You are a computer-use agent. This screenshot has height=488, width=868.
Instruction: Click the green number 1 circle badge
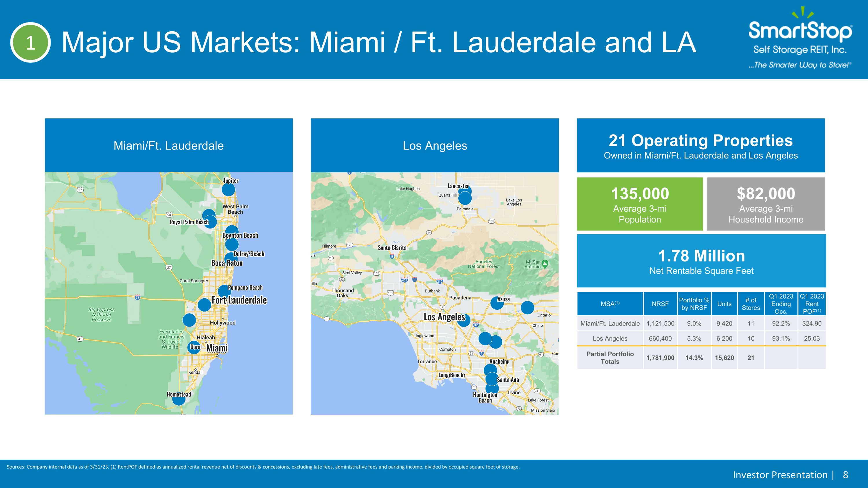tap(30, 43)
